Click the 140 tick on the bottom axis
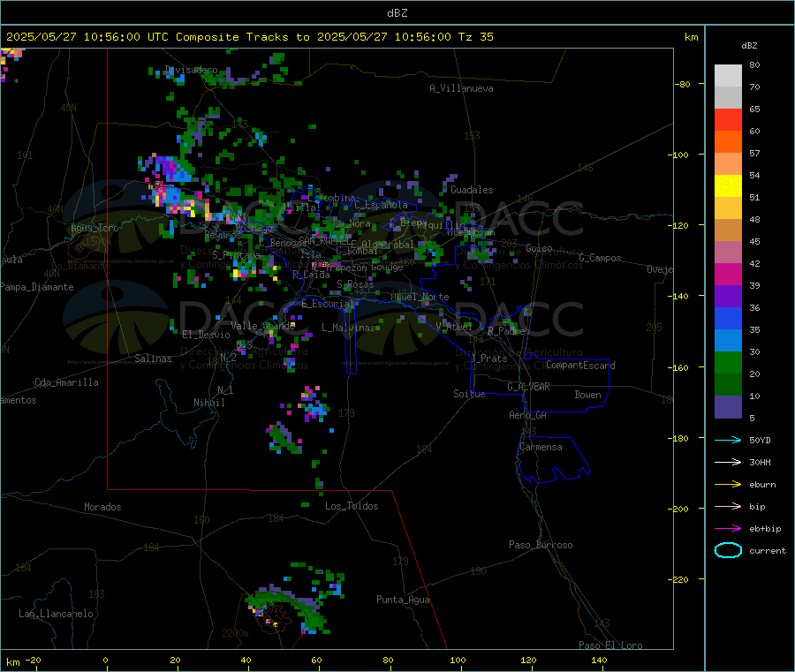This screenshot has height=672, width=795. [x=599, y=661]
